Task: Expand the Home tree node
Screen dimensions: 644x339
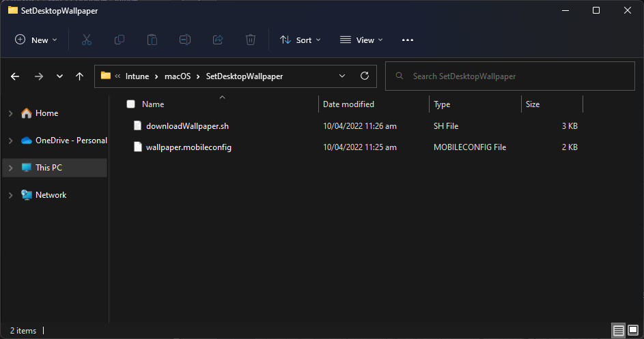Action: pos(11,113)
